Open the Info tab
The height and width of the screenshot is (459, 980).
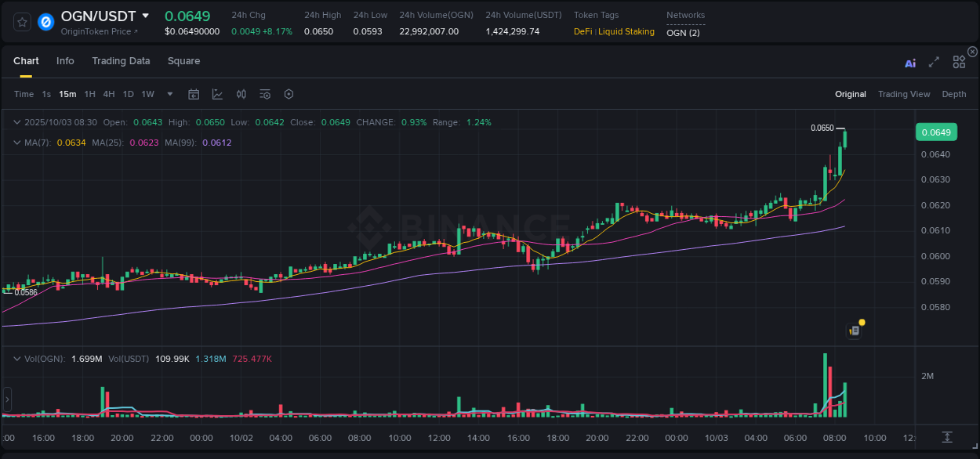pos(65,61)
